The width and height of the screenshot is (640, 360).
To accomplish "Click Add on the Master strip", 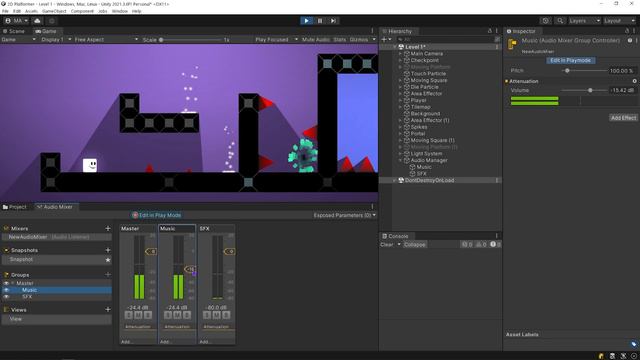I will [126, 342].
